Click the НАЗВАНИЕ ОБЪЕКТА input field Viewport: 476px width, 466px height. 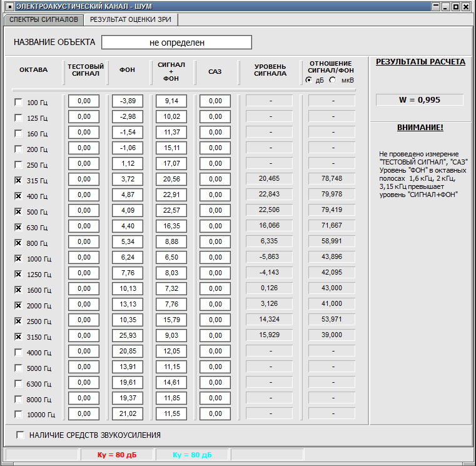(x=176, y=43)
